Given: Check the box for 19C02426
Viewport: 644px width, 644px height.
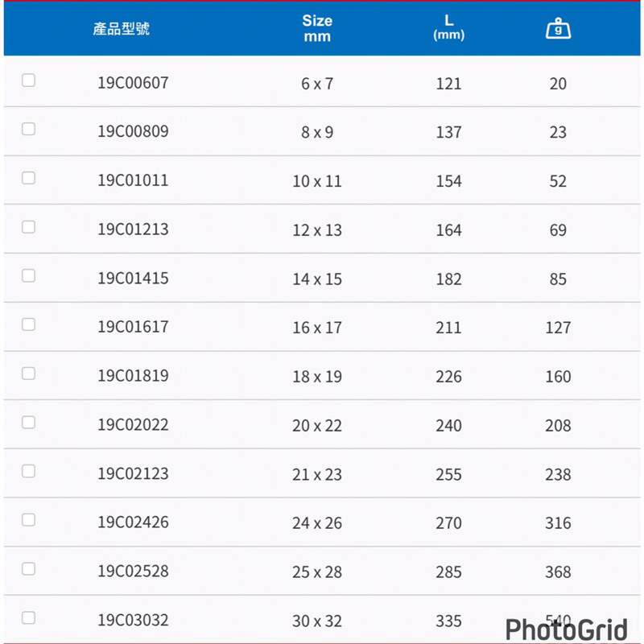Looking at the screenshot, I should [29, 520].
